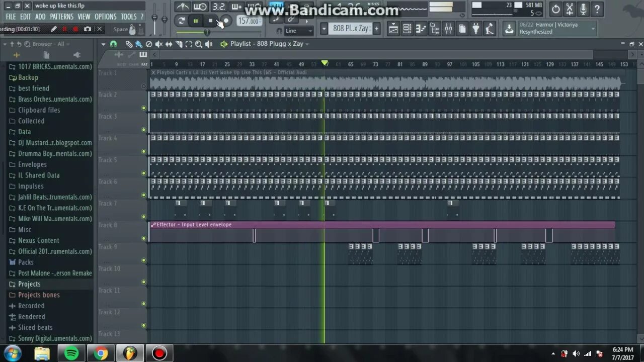The width and height of the screenshot is (644, 362).
Task: Toggle wait for input to start
Action: pyautogui.click(x=200, y=7)
